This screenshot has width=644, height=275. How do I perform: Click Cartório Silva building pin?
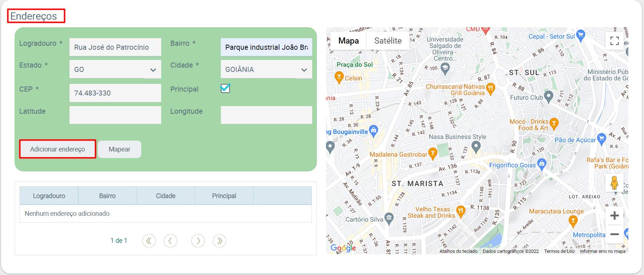[389, 218]
